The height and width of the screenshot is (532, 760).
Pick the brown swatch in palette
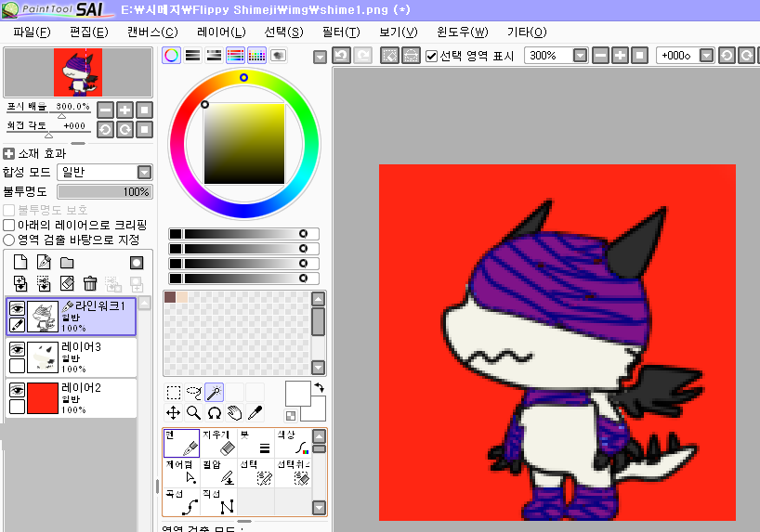pyautogui.click(x=170, y=297)
